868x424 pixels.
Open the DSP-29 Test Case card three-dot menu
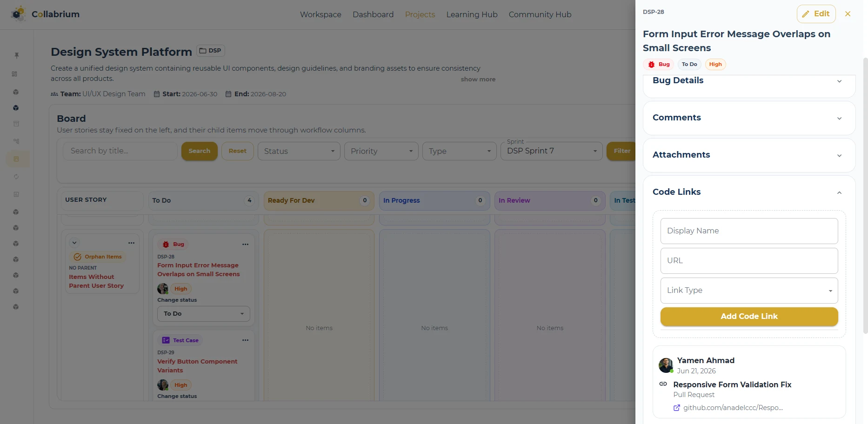[245, 340]
